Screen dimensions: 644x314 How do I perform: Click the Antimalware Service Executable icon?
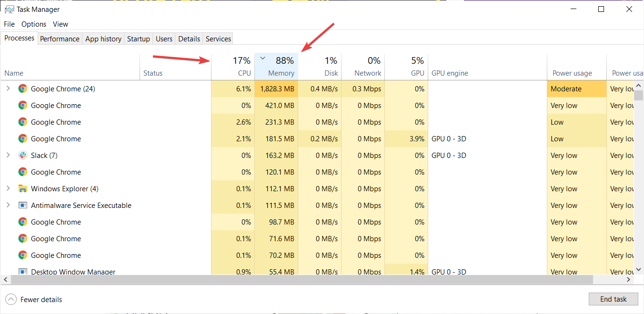[x=22, y=205]
